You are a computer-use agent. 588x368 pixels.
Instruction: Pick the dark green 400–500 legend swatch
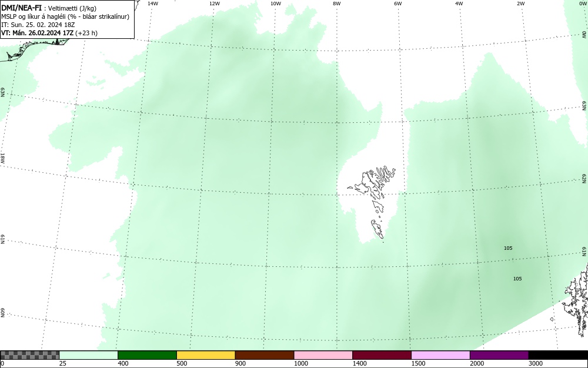(x=147, y=355)
